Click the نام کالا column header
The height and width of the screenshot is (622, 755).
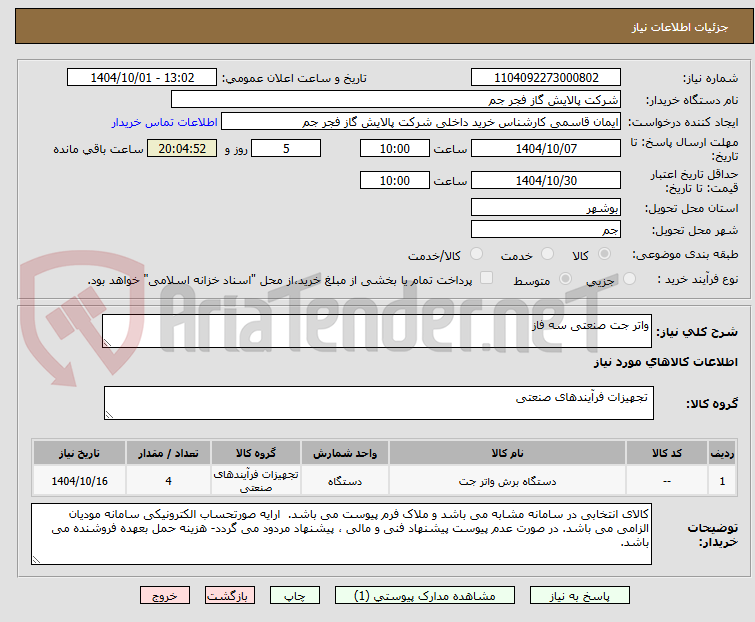tap(508, 453)
